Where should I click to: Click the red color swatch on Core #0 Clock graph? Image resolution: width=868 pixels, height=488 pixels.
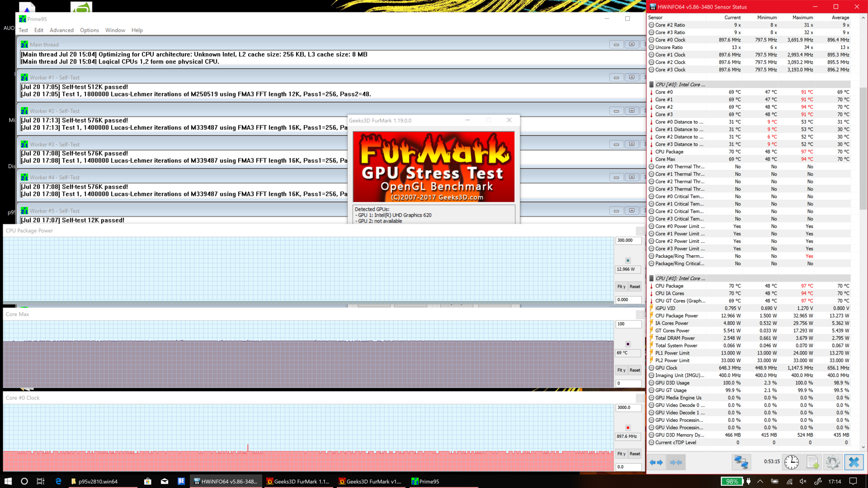pyautogui.click(x=627, y=427)
